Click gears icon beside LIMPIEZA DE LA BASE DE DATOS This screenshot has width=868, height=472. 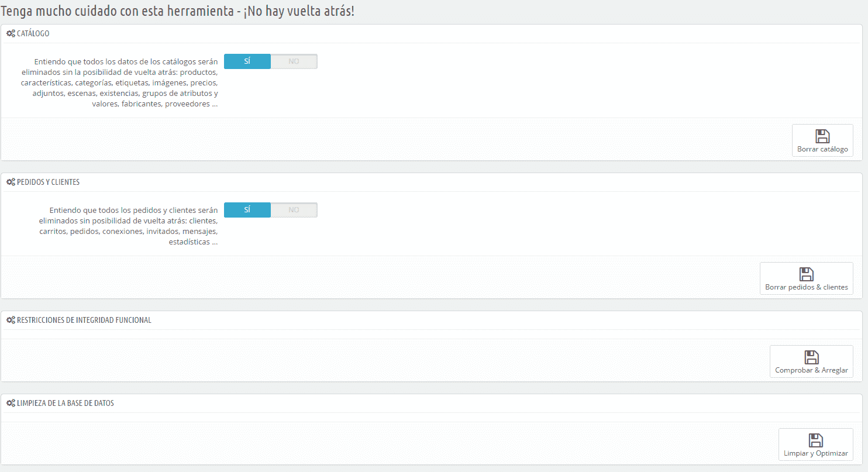[x=11, y=404]
